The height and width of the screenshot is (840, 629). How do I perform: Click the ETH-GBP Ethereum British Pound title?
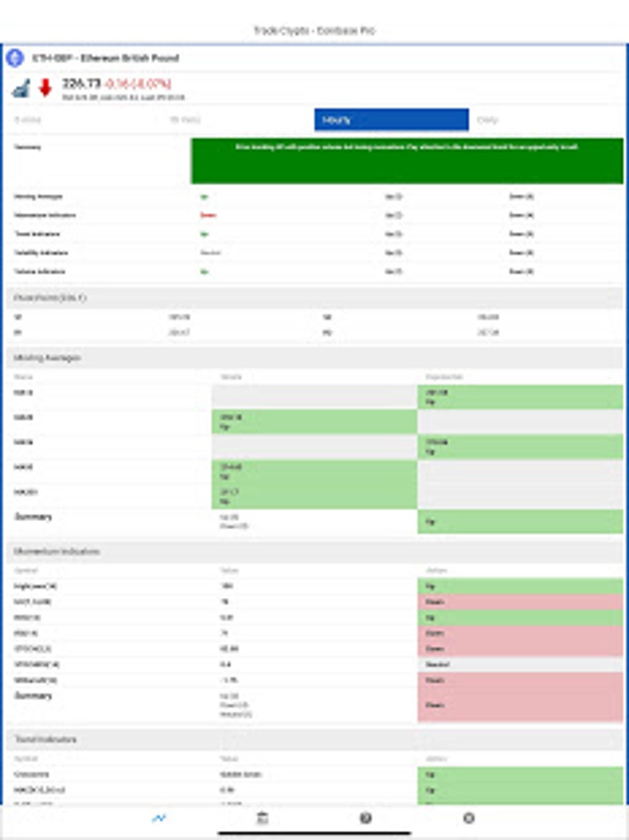105,58
